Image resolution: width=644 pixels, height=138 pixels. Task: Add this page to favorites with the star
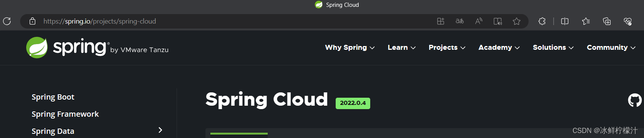(x=516, y=21)
